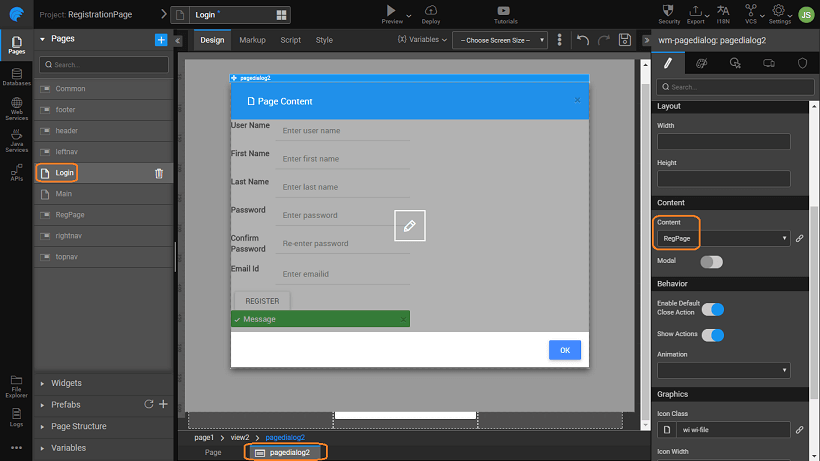Viewport: 820px width, 461px height.
Task: Open the Security shield icon
Action: click(670, 11)
